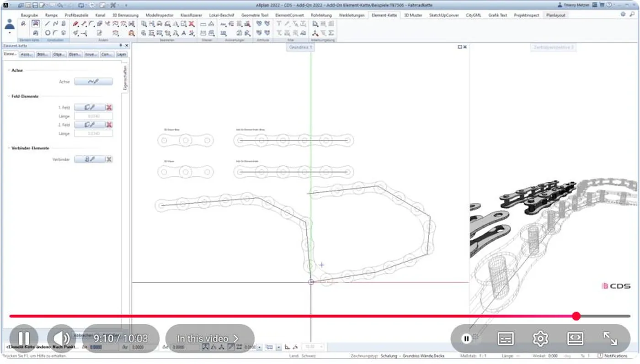The width and height of the screenshot is (640, 364).
Task: Toggle the Element-Kette panel pin
Action: (x=121, y=46)
